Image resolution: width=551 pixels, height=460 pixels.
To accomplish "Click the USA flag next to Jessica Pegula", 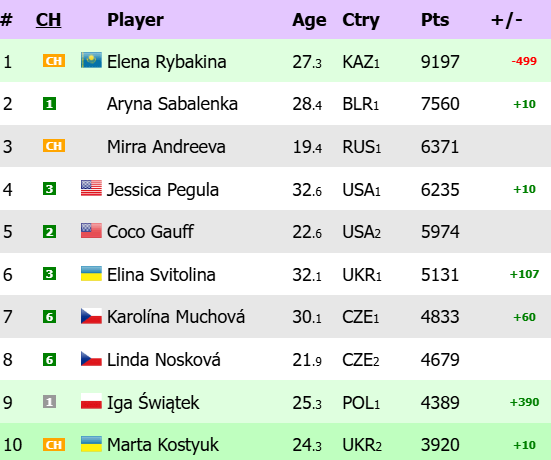I will (x=91, y=188).
